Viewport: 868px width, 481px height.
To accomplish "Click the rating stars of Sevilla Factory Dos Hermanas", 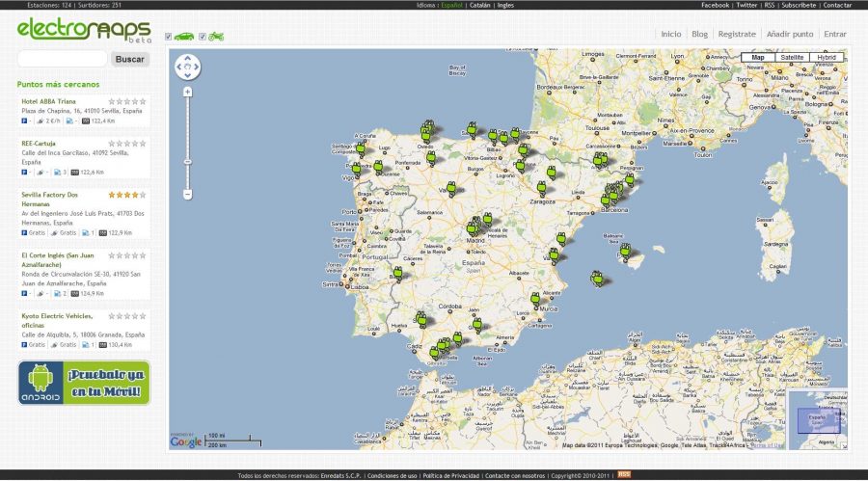I will click(127, 195).
